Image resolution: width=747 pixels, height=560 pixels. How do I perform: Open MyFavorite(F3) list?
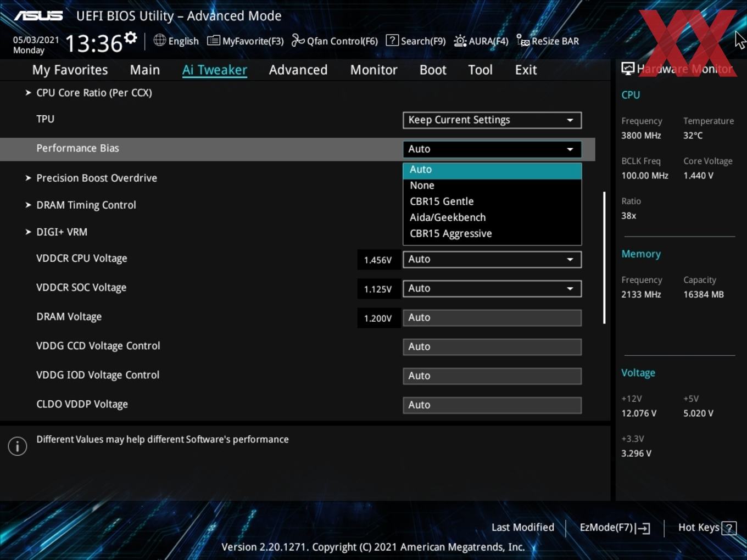point(246,41)
